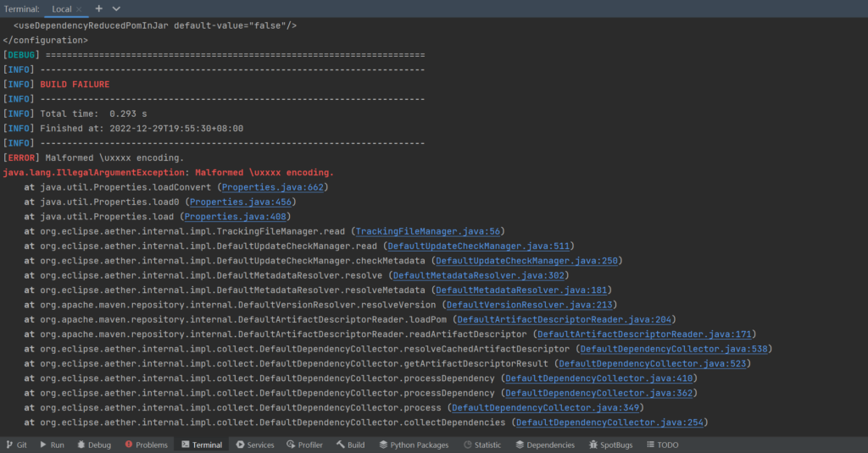868x453 pixels.
Task: Add a new terminal session tab
Action: [98, 8]
